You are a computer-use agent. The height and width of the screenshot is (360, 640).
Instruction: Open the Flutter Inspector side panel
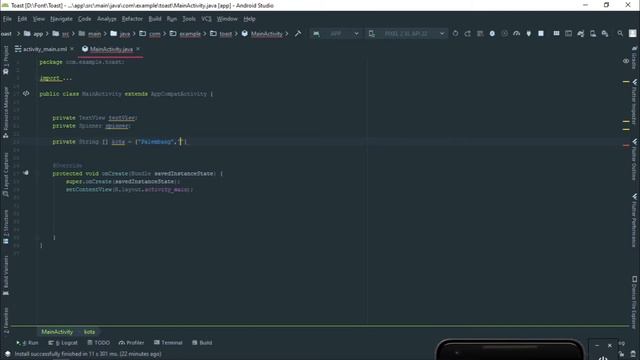pyautogui.click(x=634, y=102)
